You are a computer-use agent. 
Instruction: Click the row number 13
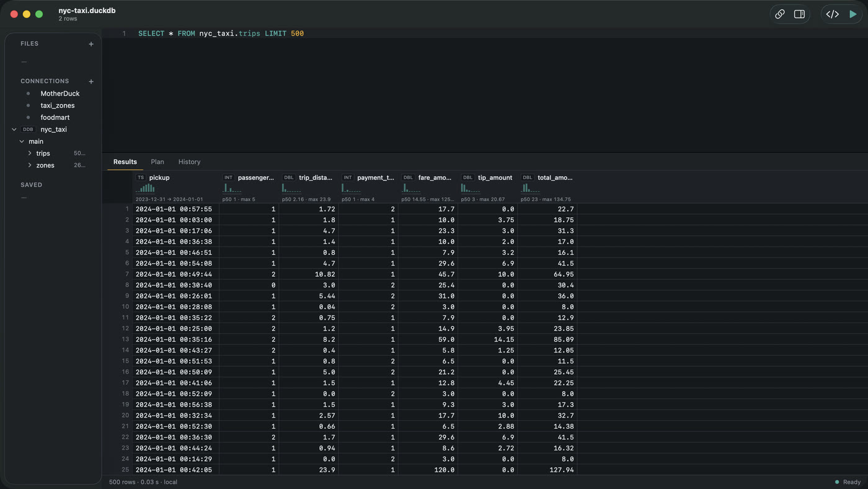(x=125, y=339)
